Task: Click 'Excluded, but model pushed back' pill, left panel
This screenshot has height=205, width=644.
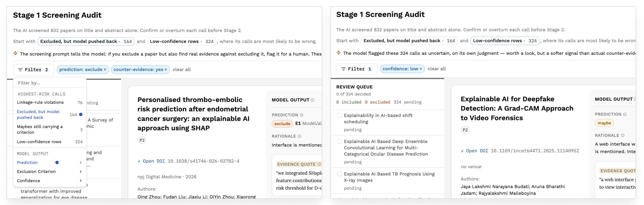Action: (x=86, y=41)
